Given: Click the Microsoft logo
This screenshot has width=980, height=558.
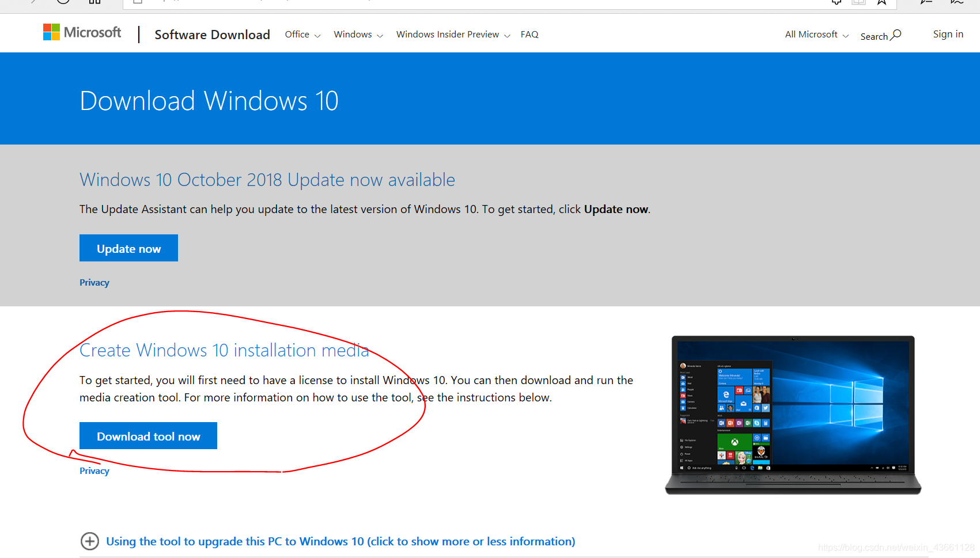Looking at the screenshot, I should click(82, 32).
